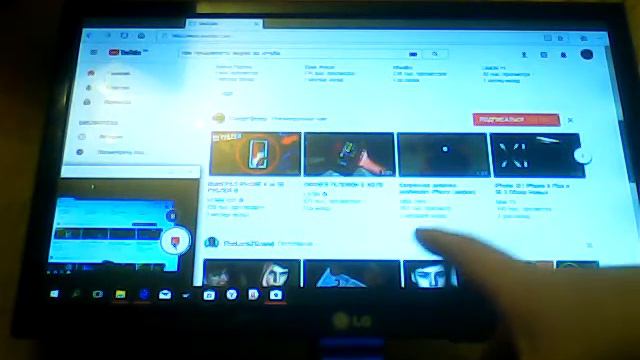The width and height of the screenshot is (640, 360).
Task: Open the Camera app icon on taskbar
Action: tap(276, 295)
